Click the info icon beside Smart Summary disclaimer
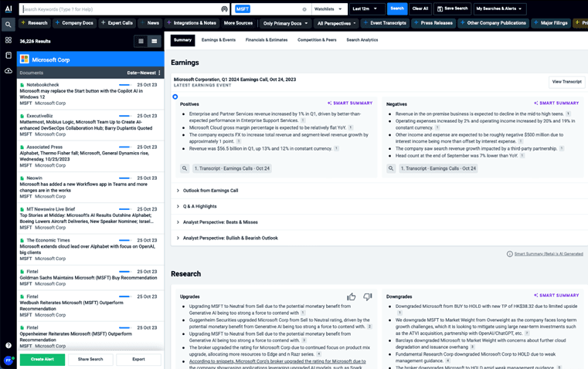Viewport: 588px width, 369px height. click(x=510, y=254)
